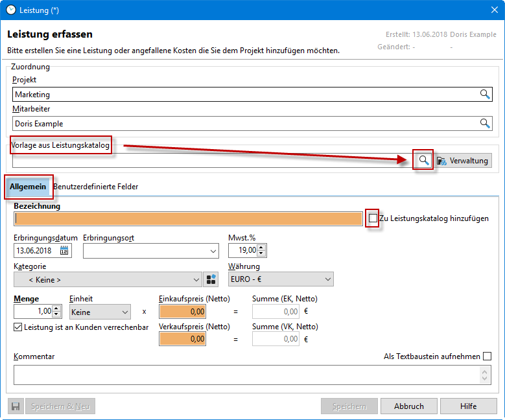The width and height of the screenshot is (505, 420).
Task: Uncheck Leistung ist an Kunden verrechenbar
Action: (18, 327)
